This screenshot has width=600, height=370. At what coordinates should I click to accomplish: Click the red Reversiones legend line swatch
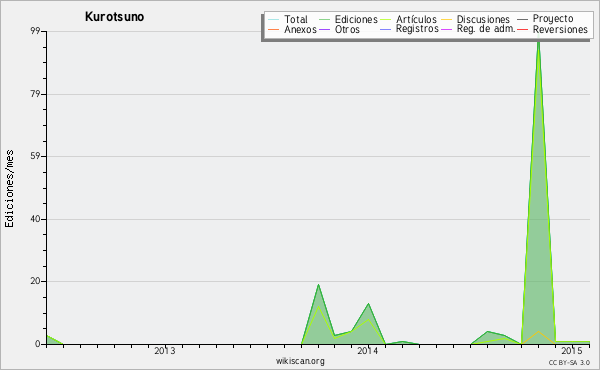pyautogui.click(x=522, y=30)
